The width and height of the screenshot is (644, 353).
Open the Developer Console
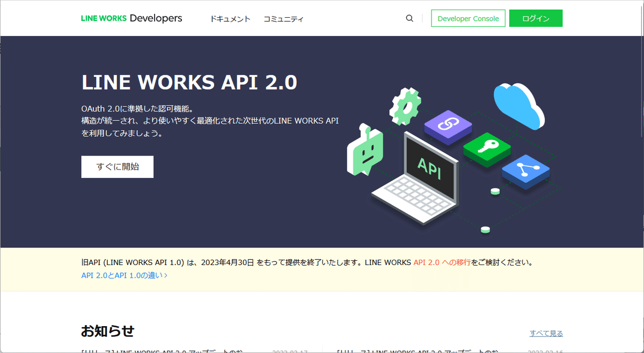(x=468, y=18)
